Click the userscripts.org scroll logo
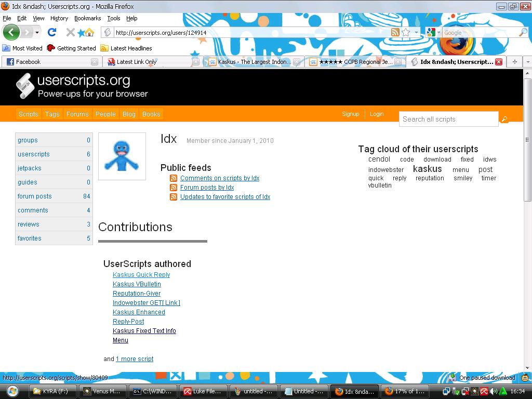This screenshot has height=399, width=532. point(25,86)
